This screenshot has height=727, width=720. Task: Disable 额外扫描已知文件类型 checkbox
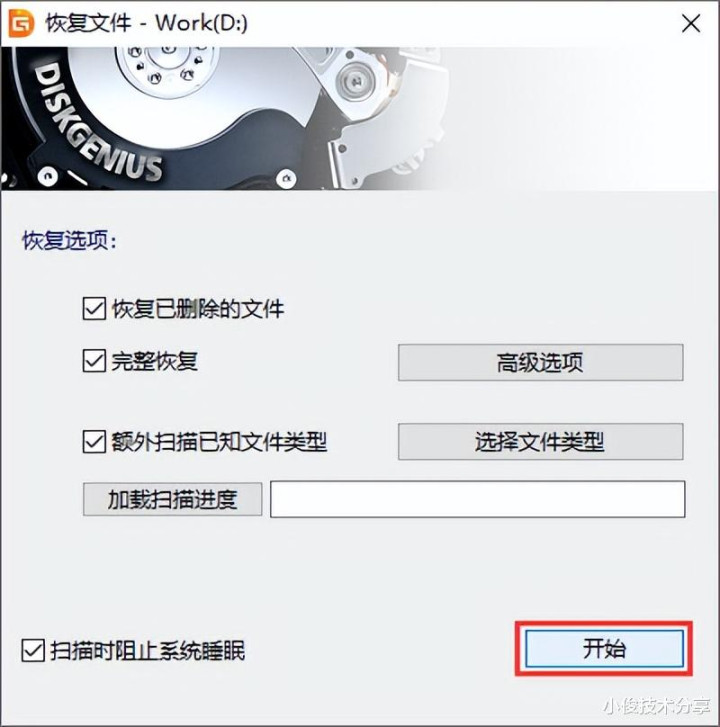point(94,441)
